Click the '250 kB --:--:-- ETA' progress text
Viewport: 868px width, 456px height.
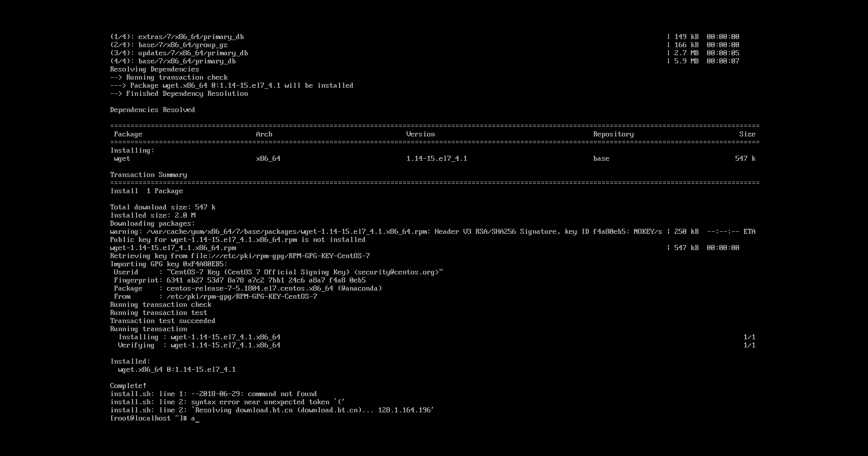(715, 231)
